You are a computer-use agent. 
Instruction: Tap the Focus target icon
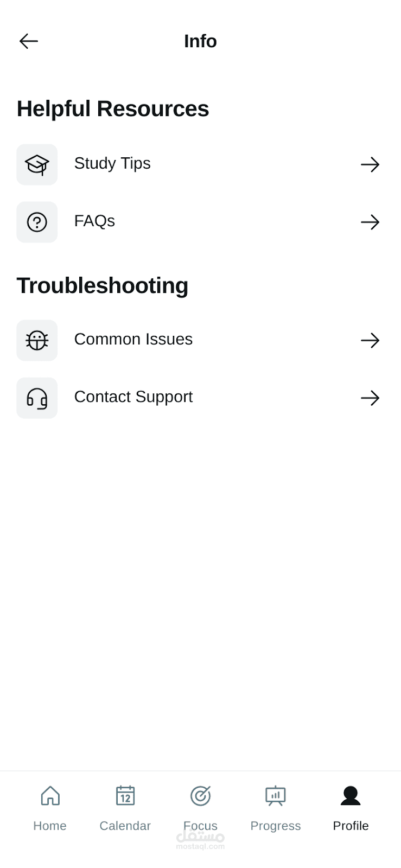point(200,796)
